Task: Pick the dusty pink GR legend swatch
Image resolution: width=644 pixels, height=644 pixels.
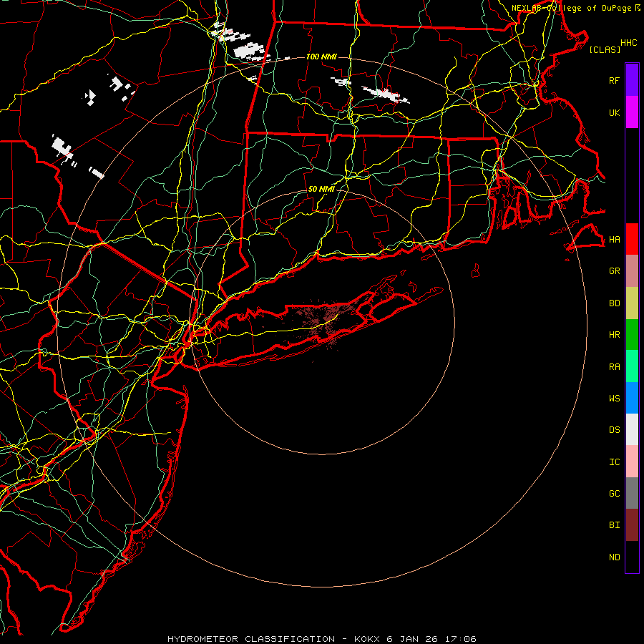Action: pyautogui.click(x=632, y=271)
